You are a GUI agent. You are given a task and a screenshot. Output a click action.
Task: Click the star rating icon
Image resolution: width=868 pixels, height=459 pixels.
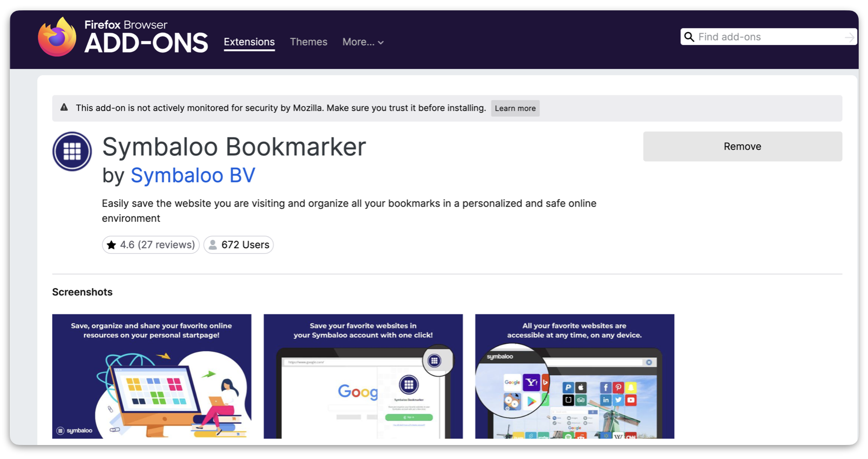[x=111, y=245]
